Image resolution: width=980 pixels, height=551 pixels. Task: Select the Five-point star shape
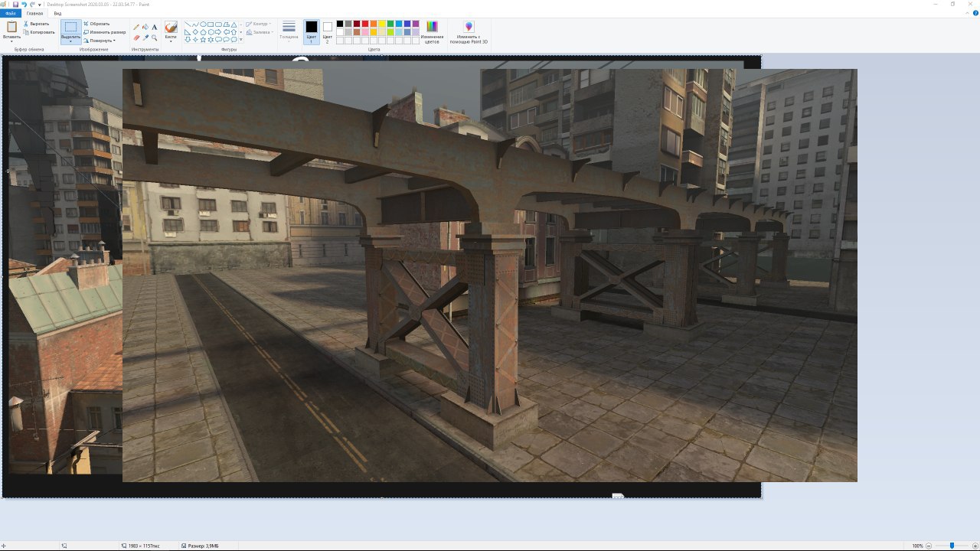(203, 40)
